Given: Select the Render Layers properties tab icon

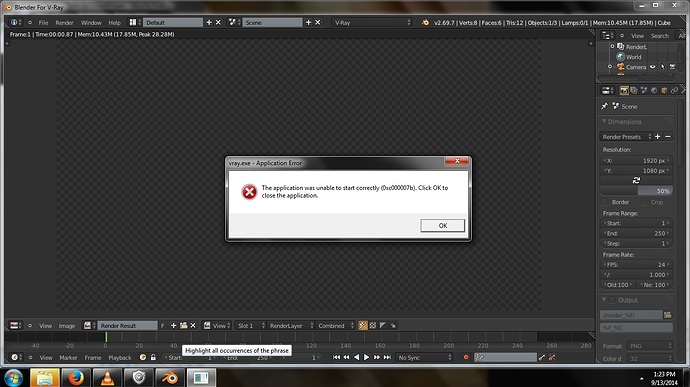Looking at the screenshot, I should 634,90.
